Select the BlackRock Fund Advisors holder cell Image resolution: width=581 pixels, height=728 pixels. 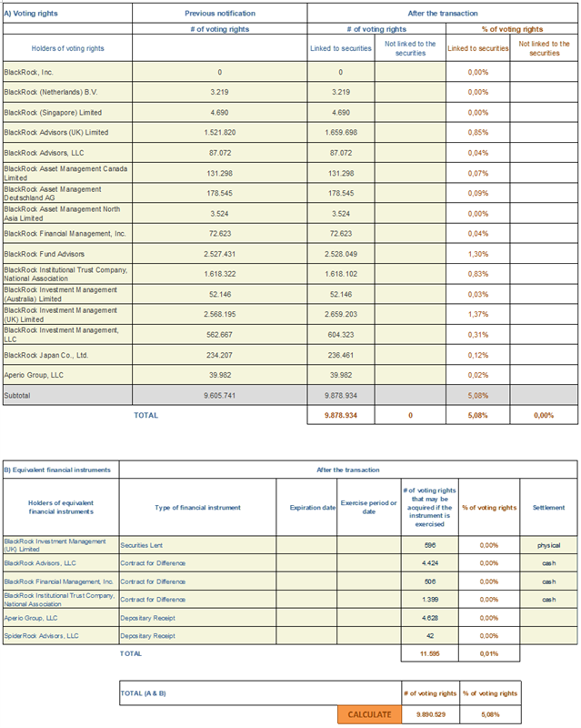(x=68, y=254)
